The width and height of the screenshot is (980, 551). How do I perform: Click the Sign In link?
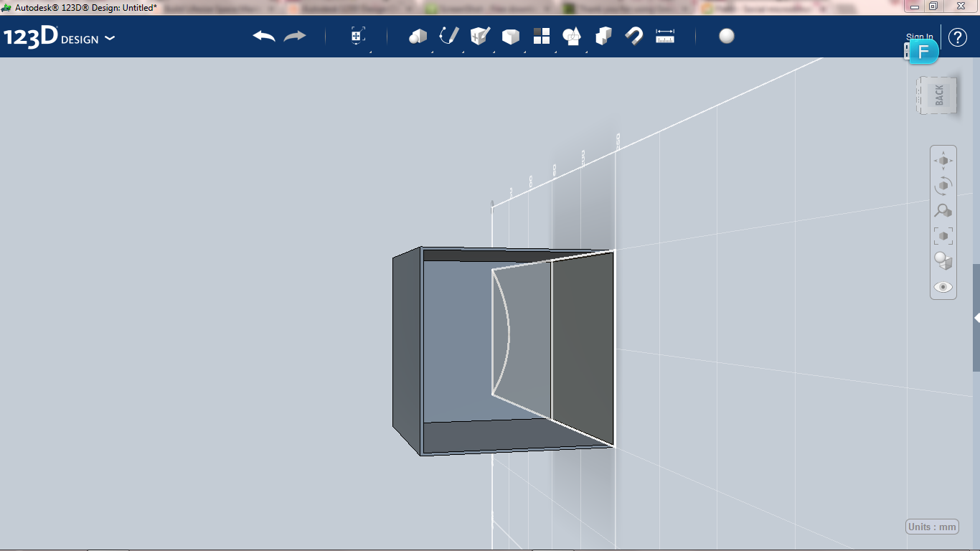920,37
